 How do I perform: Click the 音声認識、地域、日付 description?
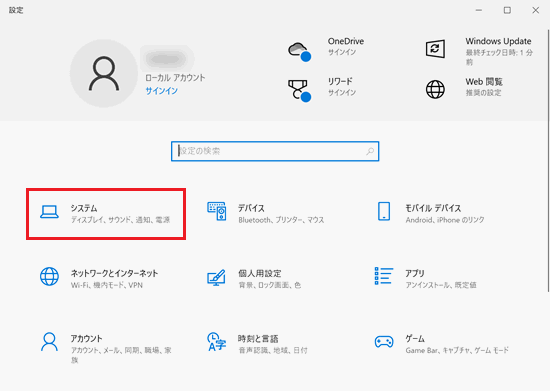273,350
